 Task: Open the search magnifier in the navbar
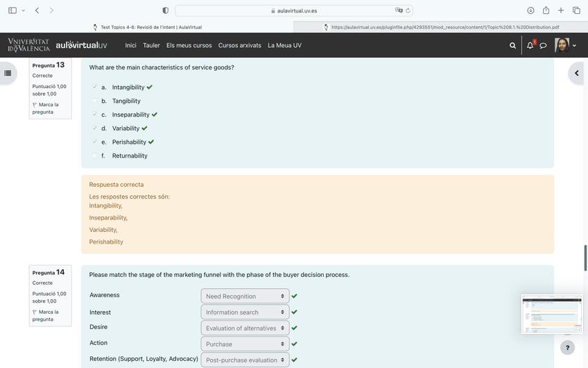coord(512,46)
